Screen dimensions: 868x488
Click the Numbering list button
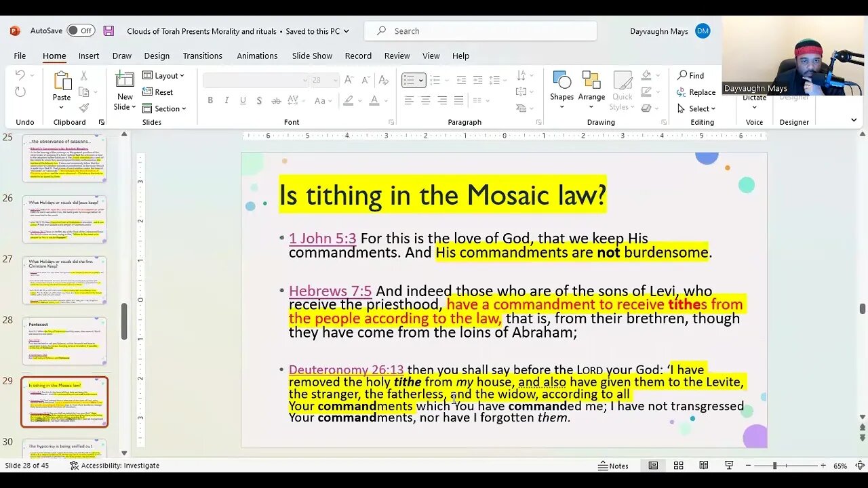pos(435,80)
